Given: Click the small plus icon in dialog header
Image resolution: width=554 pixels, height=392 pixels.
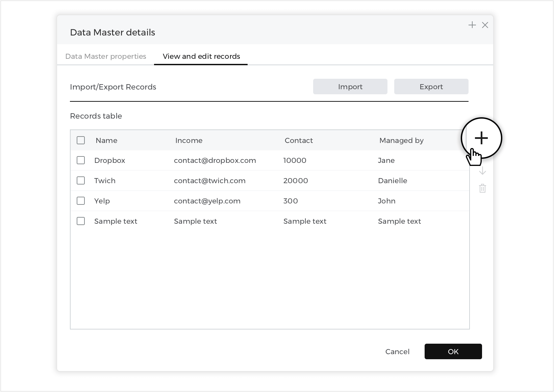Looking at the screenshot, I should coord(472,25).
